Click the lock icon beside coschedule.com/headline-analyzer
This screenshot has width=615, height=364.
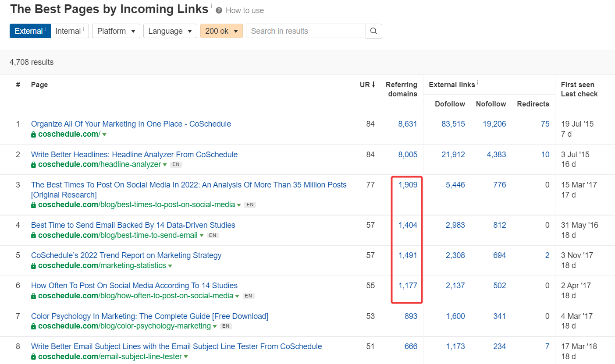pos(34,165)
